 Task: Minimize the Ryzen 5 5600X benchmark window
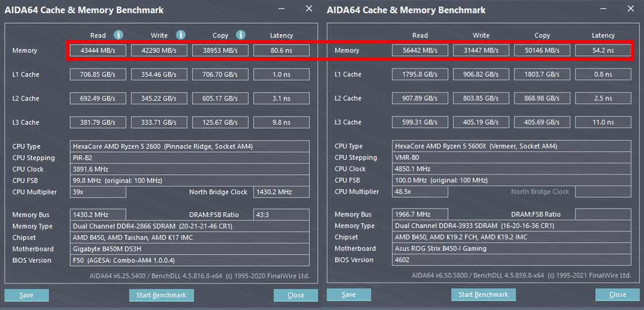(603, 9)
